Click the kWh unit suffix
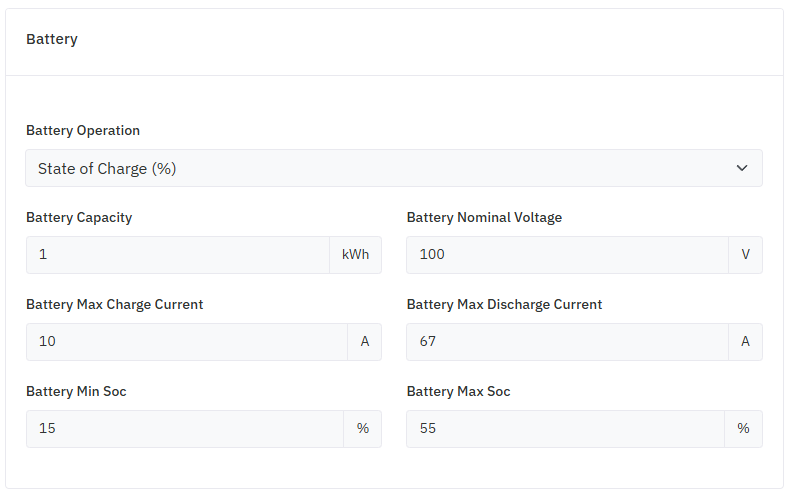 (355, 255)
